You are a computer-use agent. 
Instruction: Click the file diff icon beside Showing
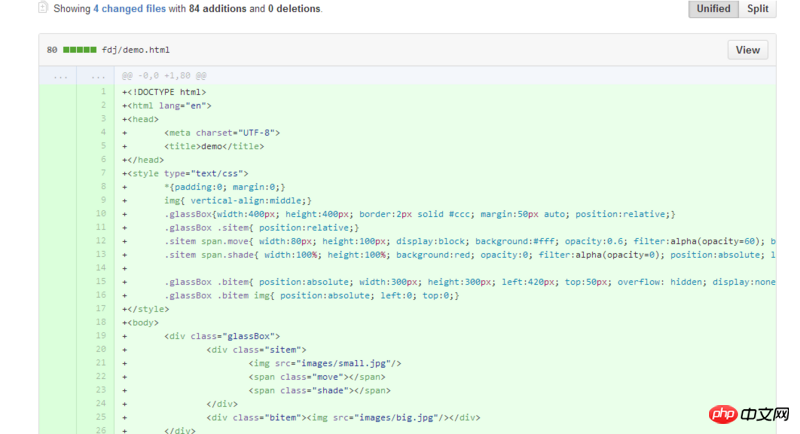pos(43,8)
